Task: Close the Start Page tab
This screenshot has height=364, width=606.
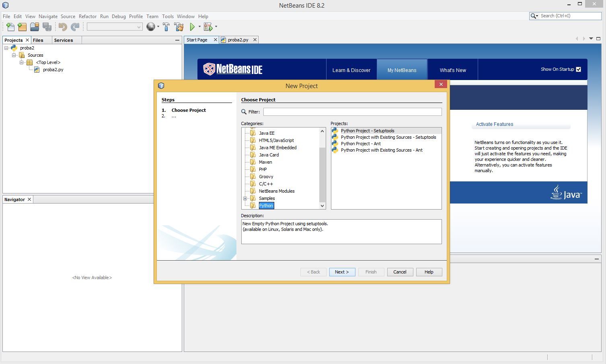Action: (x=215, y=40)
